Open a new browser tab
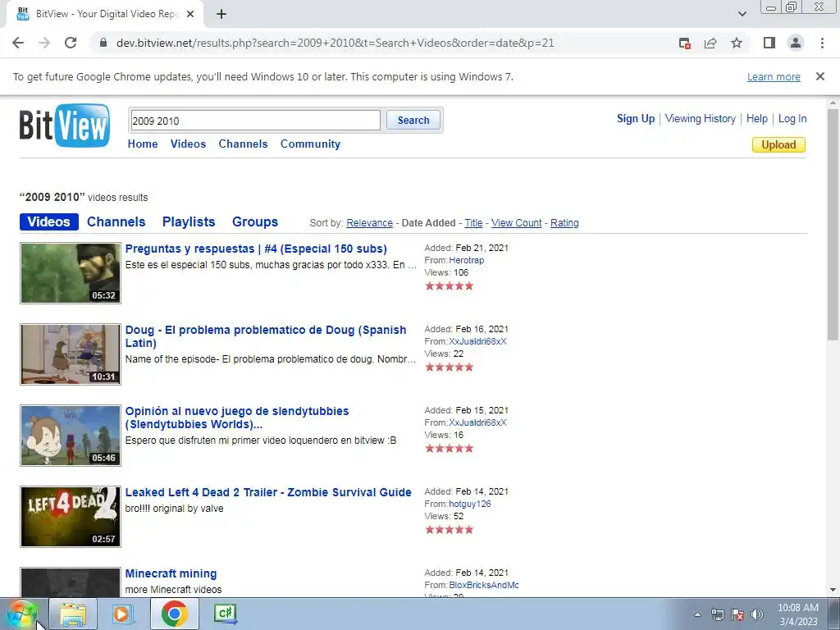 (221, 15)
